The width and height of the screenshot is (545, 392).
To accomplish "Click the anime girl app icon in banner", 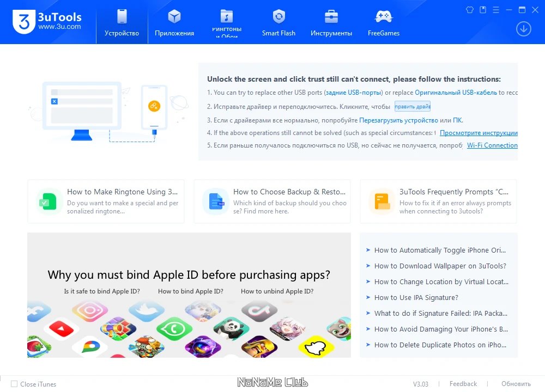I will (x=288, y=328).
